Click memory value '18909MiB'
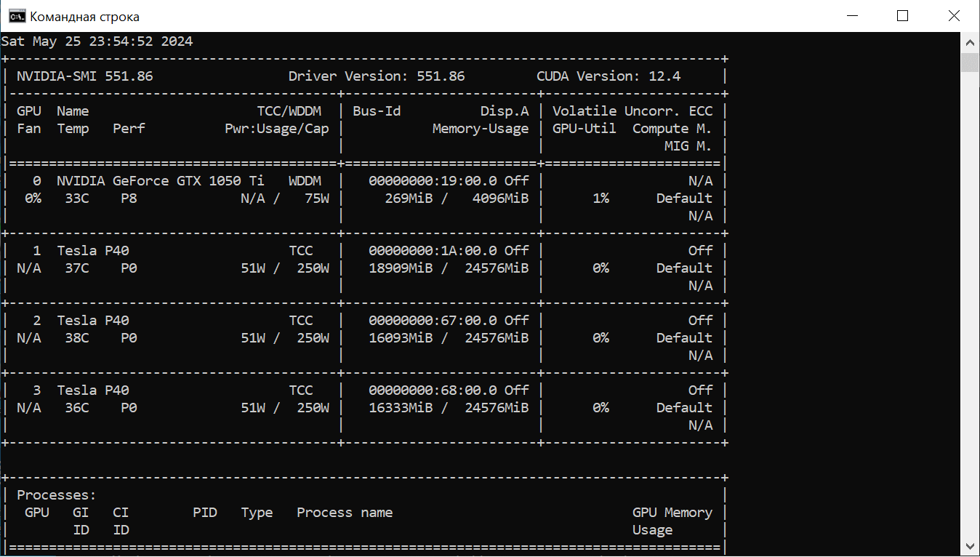The image size is (980, 557). coord(401,268)
